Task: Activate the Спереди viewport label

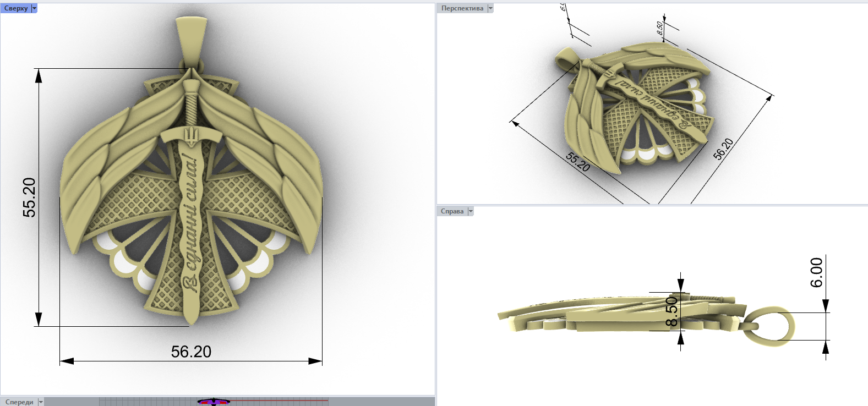Action: point(19,402)
